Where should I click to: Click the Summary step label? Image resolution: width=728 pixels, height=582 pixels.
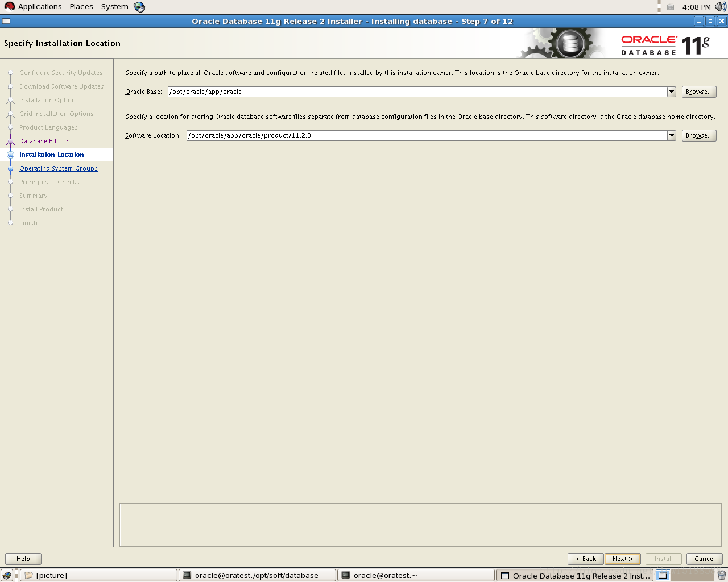pyautogui.click(x=34, y=196)
